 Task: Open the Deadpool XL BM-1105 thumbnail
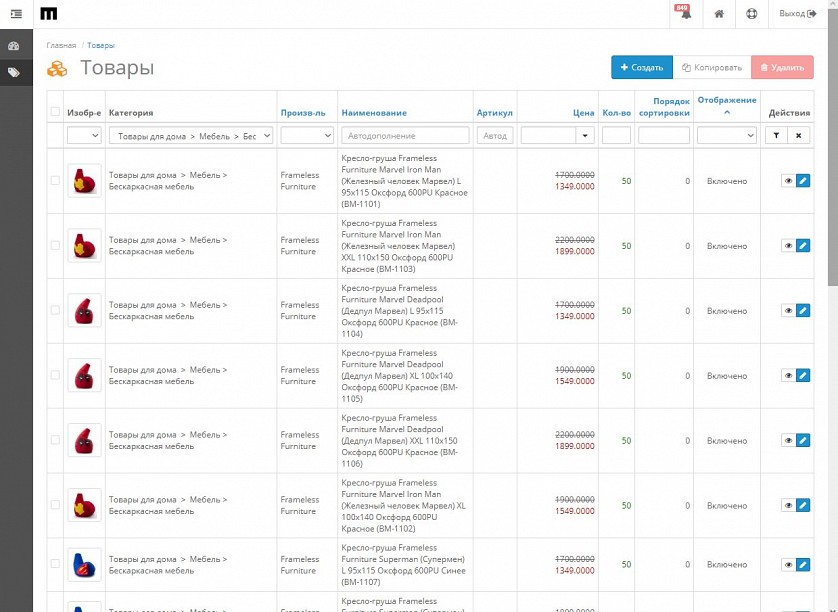tap(84, 375)
